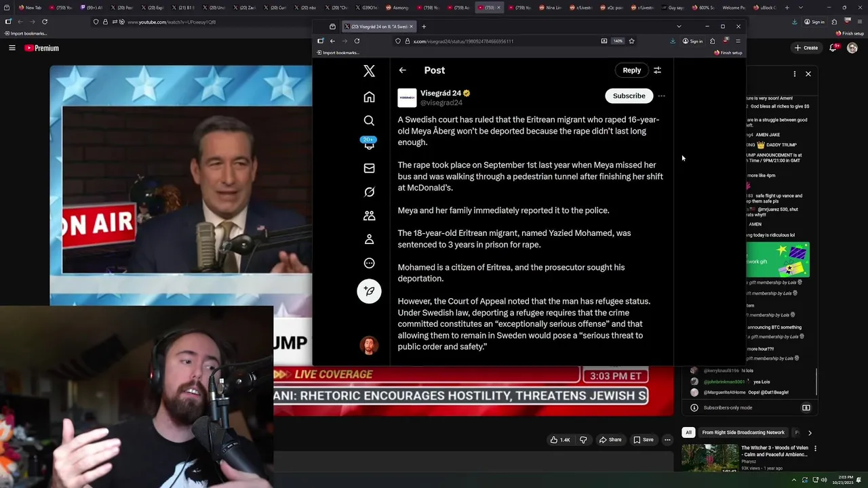Click the Share button under video
This screenshot has width=868, height=488.
(610, 440)
